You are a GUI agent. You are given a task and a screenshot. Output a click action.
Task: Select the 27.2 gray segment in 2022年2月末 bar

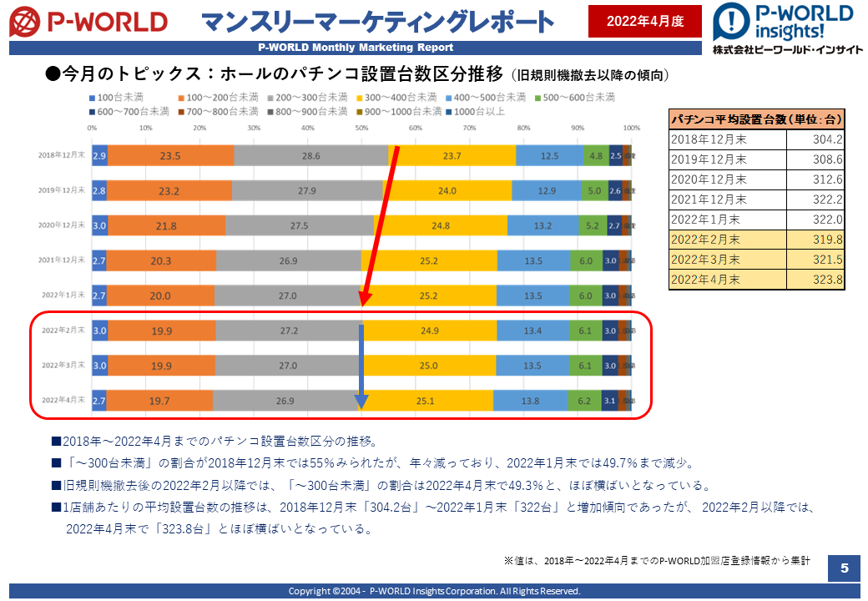(x=289, y=331)
